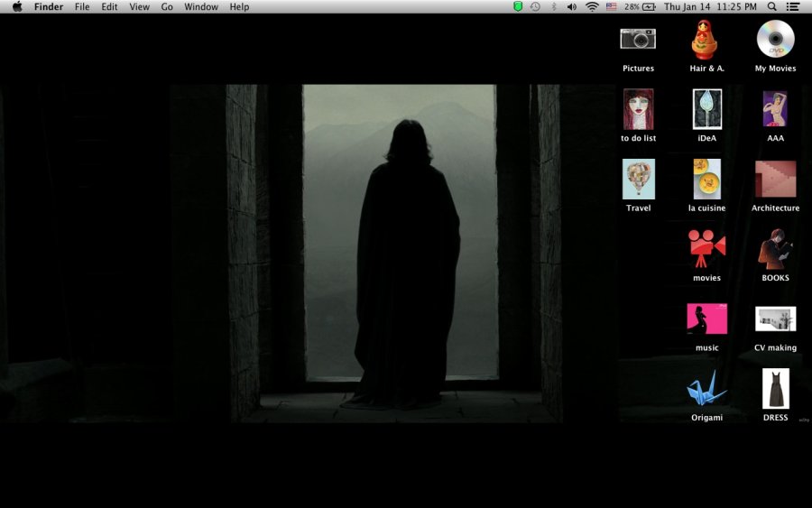
Task: Open the Window menu
Action: (201, 6)
